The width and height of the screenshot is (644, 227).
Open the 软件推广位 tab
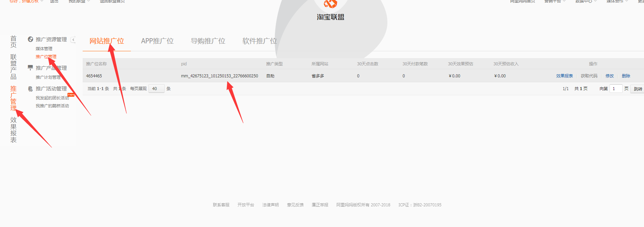[x=259, y=41]
